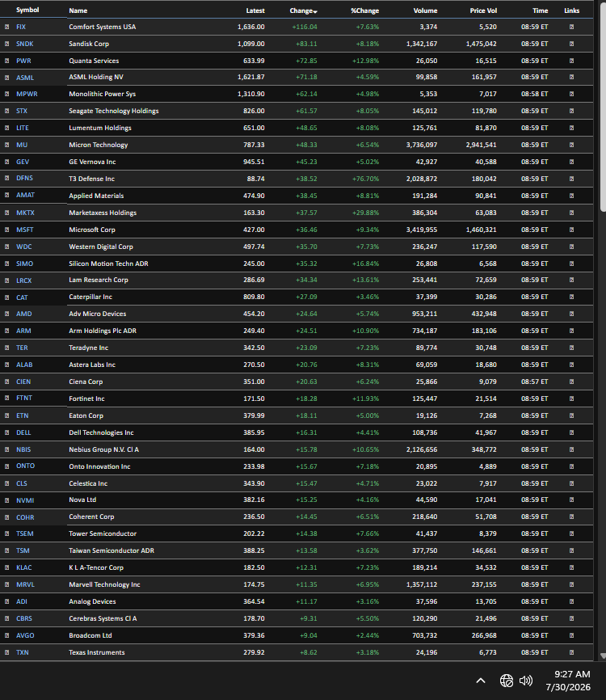This screenshot has height=700, width=606.
Task: Sort table by %Change column header
Action: click(x=364, y=11)
